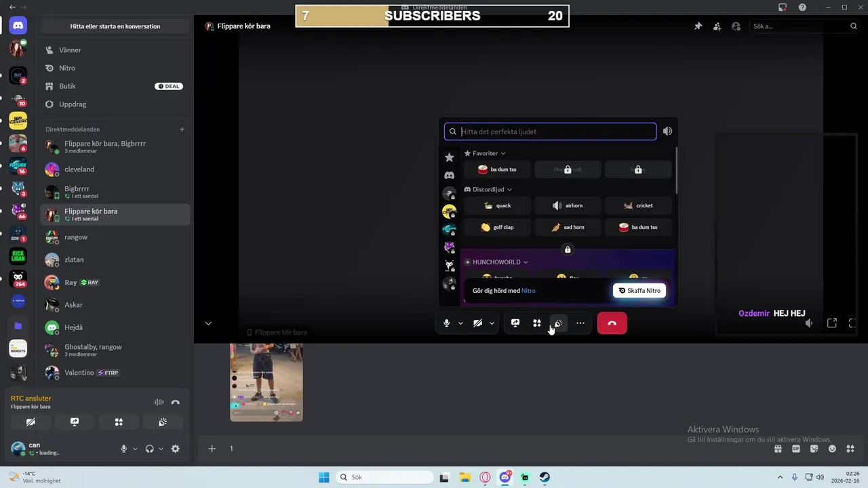Start activity from RTC panel
The image size is (868, 488).
(119, 422)
